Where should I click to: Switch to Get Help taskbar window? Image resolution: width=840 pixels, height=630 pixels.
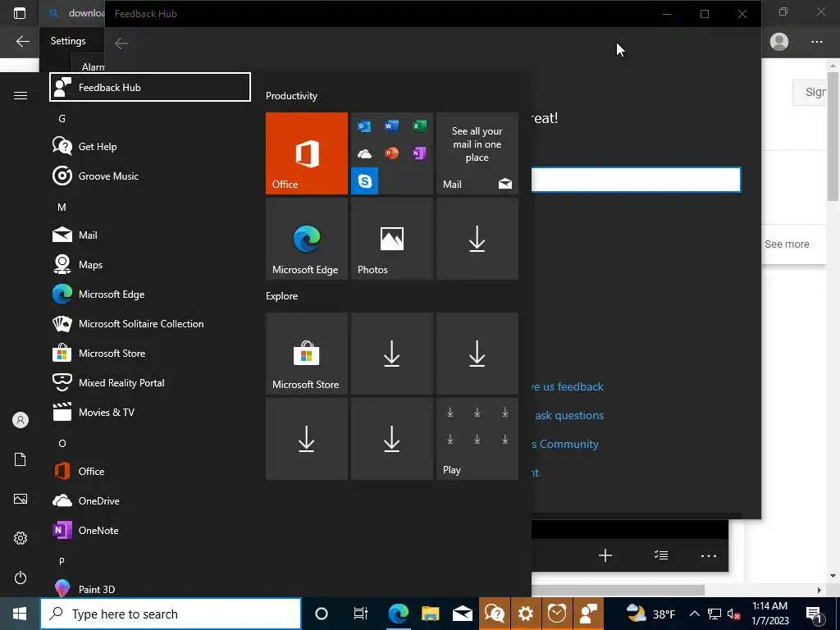pos(494,614)
